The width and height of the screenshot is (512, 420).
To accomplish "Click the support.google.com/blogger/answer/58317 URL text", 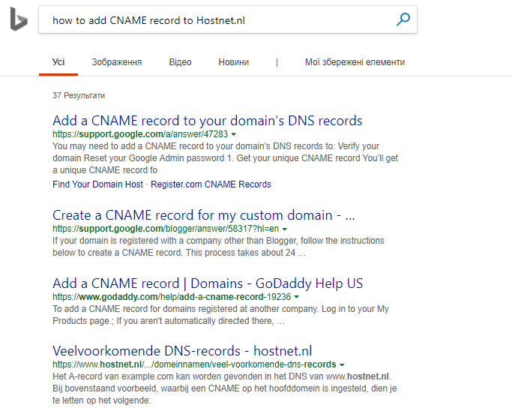I will (166, 229).
